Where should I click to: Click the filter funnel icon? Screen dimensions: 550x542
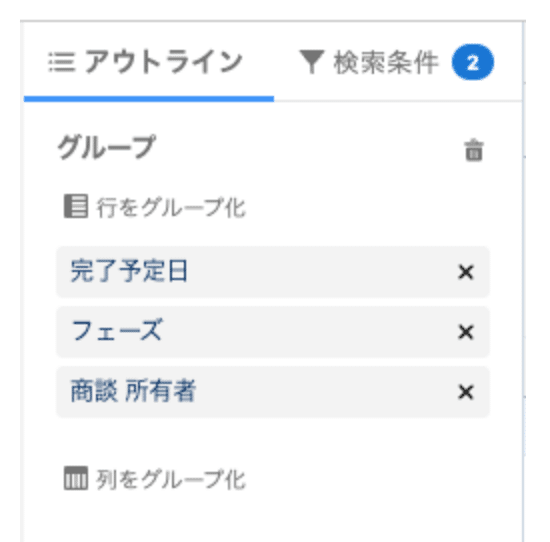311,62
